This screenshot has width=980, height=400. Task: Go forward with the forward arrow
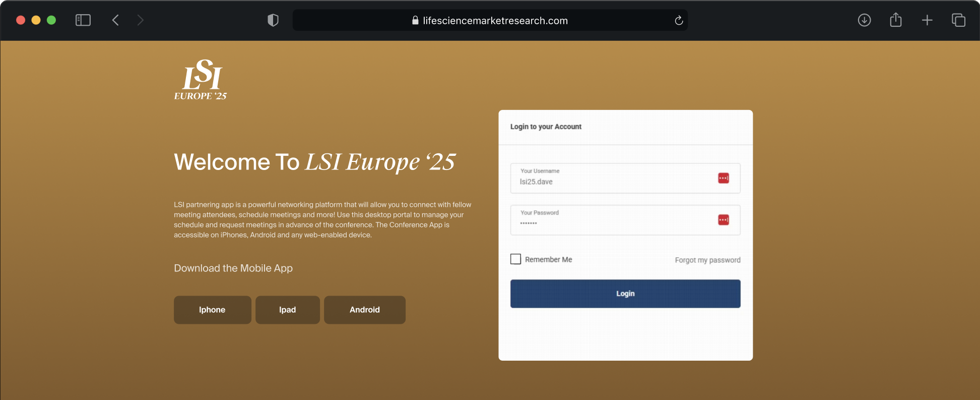pyautogui.click(x=141, y=20)
